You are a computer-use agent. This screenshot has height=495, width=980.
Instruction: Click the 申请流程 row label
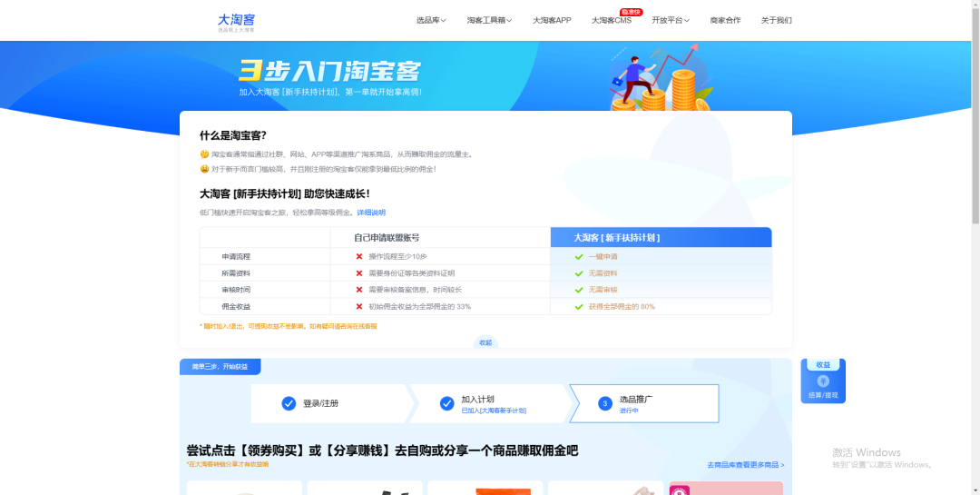tap(236, 256)
